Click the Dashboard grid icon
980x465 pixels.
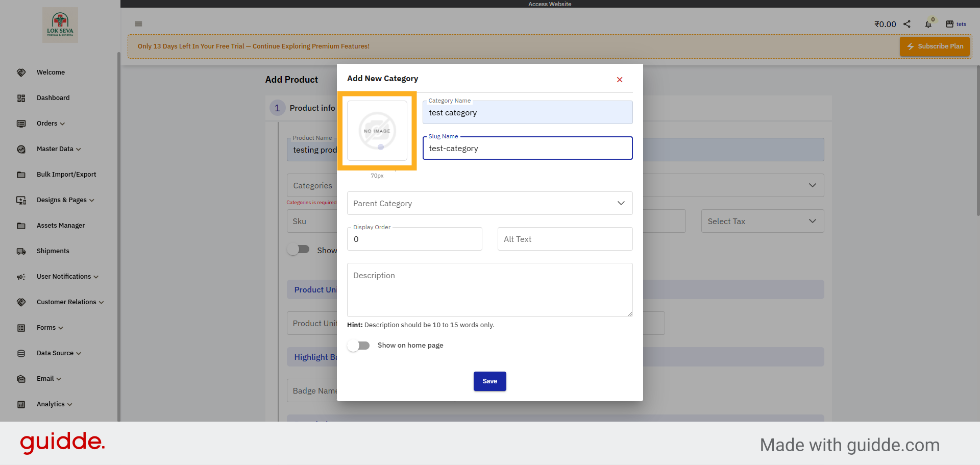click(x=21, y=98)
